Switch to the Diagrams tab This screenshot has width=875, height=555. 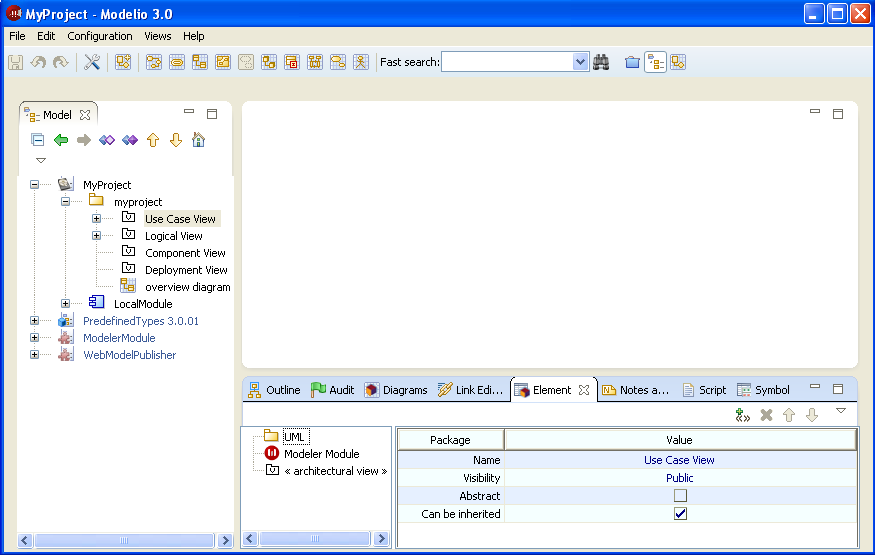[x=396, y=390]
